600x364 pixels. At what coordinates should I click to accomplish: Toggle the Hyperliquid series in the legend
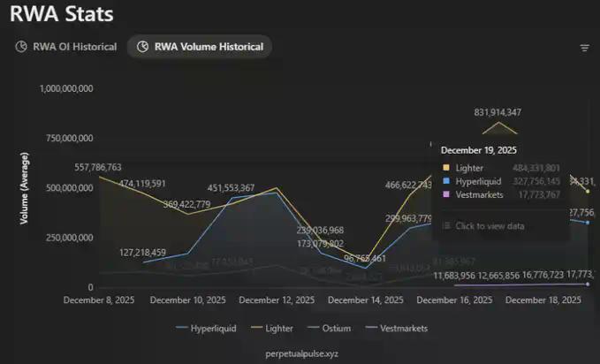pyautogui.click(x=206, y=328)
